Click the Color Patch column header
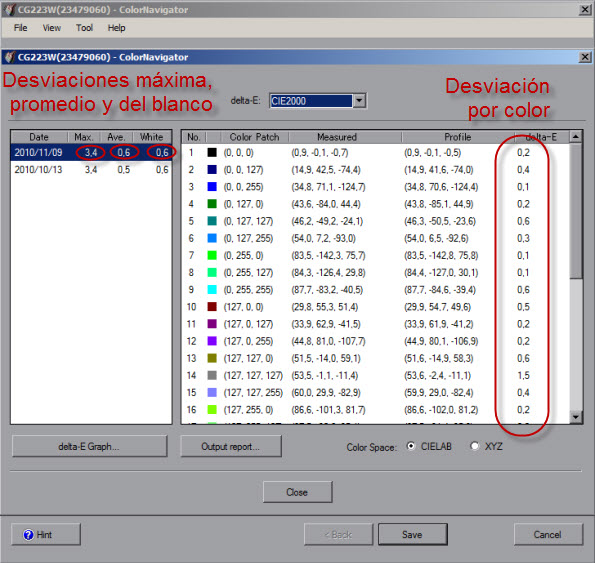595x563 pixels. (x=254, y=137)
